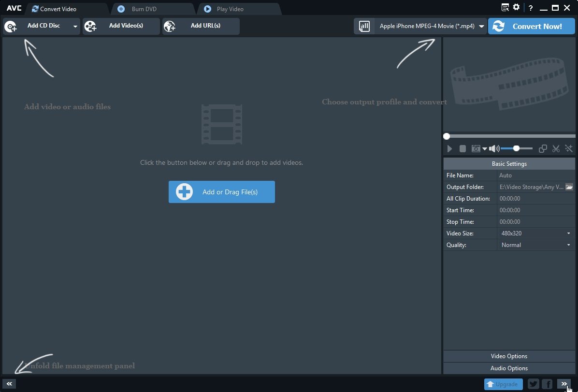Viewport: 578px width, 392px height.
Task: Open the magic wand effects tool
Action: pos(568,149)
